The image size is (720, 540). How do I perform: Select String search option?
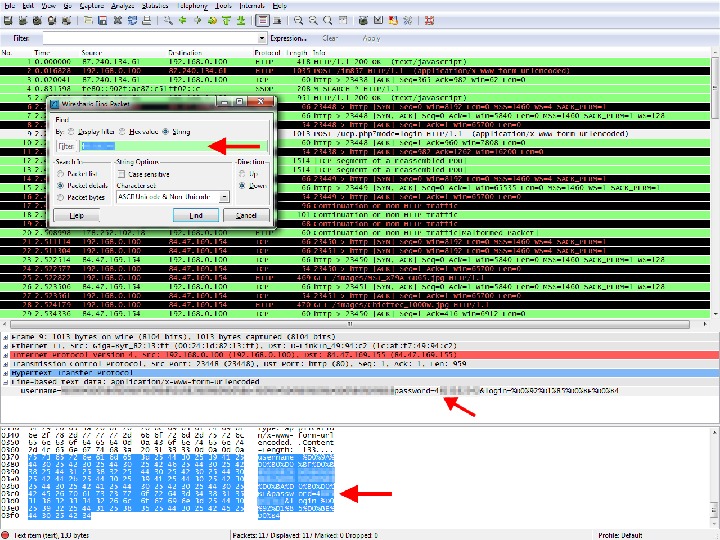[x=166, y=132]
